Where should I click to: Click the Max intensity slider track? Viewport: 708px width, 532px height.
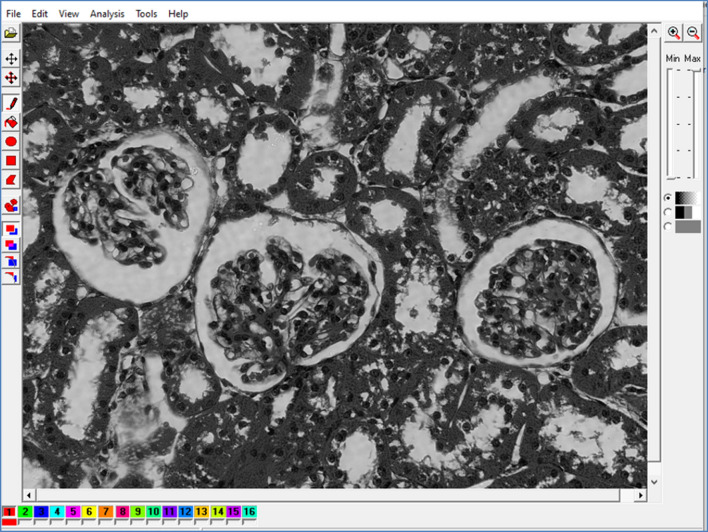click(697, 124)
